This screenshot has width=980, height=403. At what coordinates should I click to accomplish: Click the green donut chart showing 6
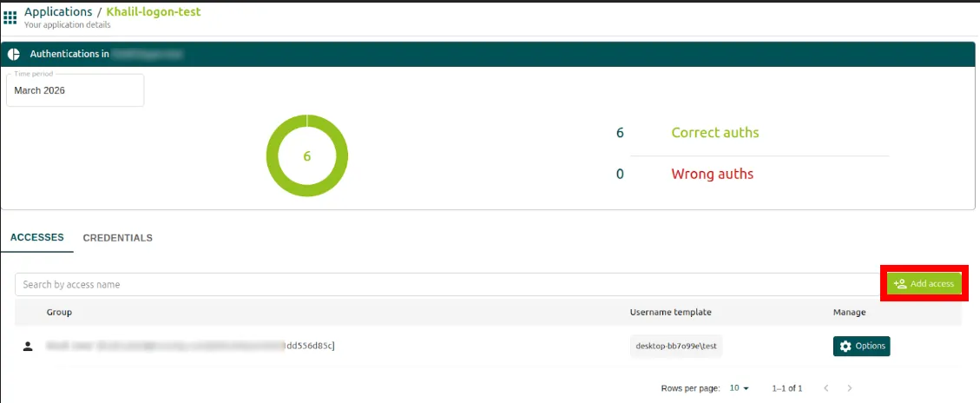point(307,155)
